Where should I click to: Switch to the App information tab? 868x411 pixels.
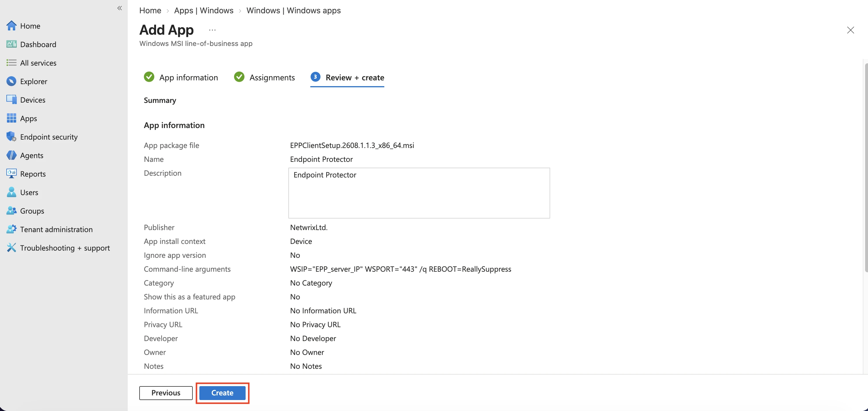[181, 77]
